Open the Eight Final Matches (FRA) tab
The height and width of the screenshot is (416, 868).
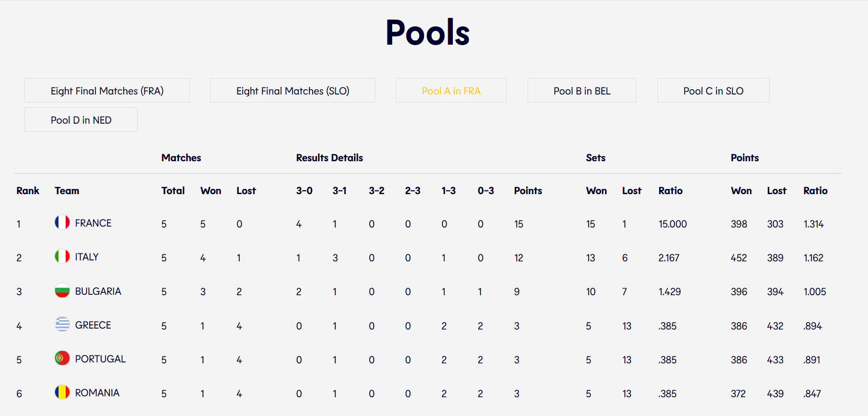click(107, 90)
